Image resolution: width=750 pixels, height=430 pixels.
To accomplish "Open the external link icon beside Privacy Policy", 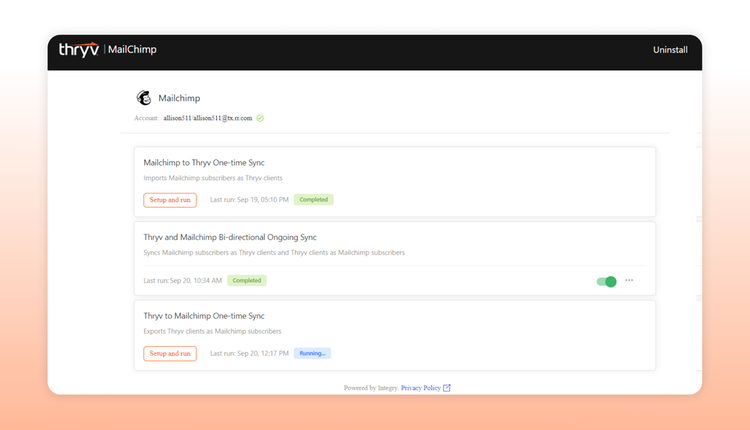I will tap(447, 388).
